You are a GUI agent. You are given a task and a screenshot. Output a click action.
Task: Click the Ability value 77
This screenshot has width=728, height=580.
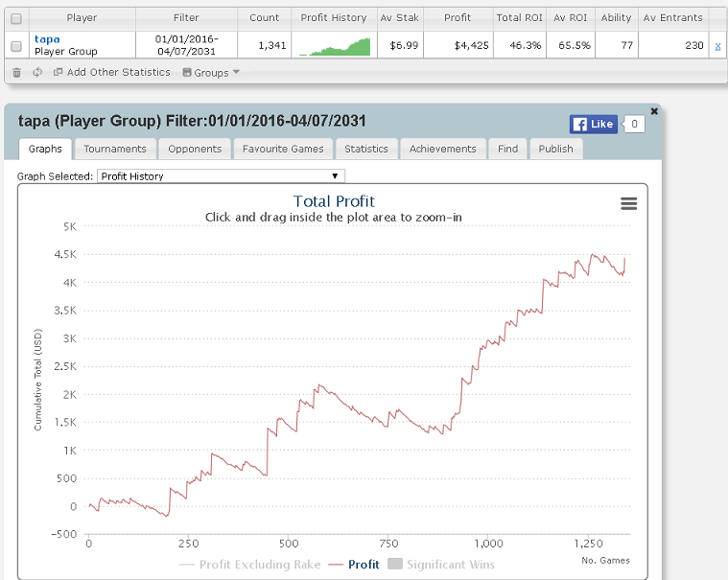pos(627,45)
